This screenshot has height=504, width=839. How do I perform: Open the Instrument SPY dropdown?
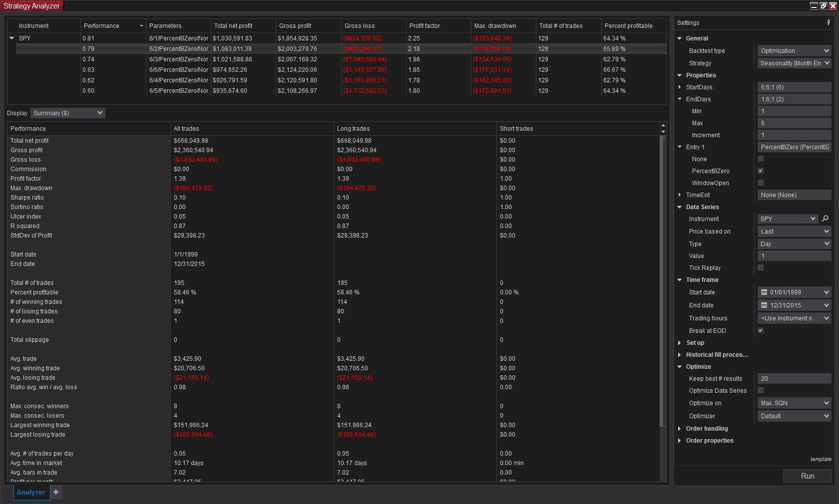(788, 219)
